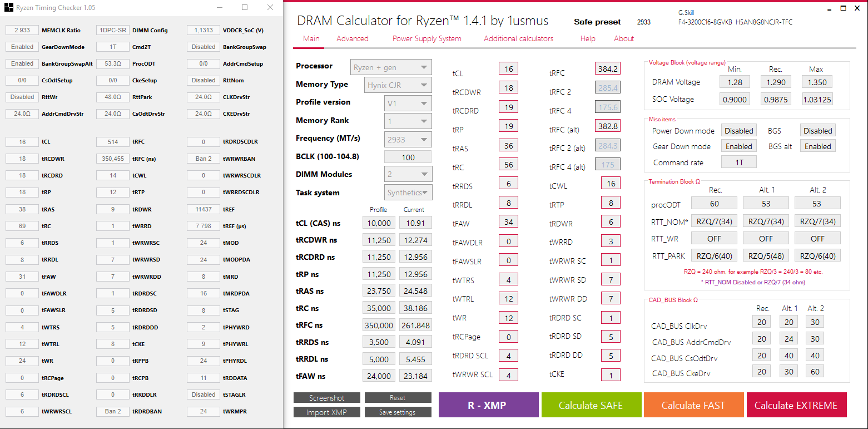Screen dimensions: 868x429
Task: Click CAD_BUS CkeDrv Alt. 2 value 60
Action: point(815,372)
